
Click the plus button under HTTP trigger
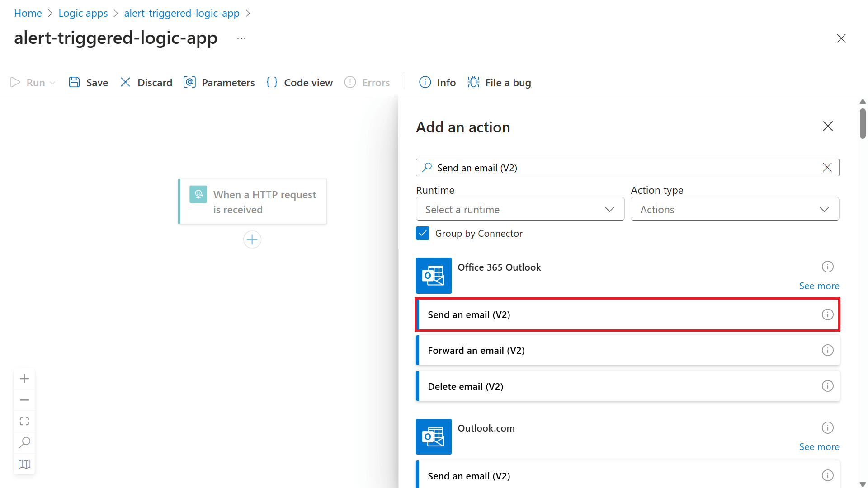click(x=252, y=239)
